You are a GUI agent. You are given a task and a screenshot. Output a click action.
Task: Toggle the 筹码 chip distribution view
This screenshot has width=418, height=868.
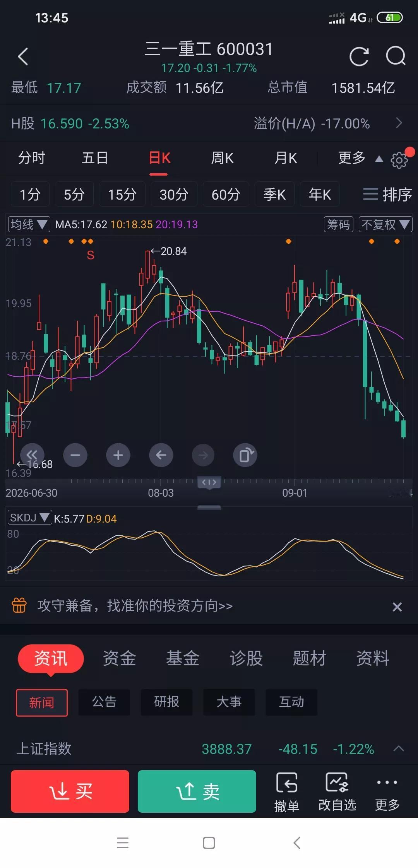(339, 224)
